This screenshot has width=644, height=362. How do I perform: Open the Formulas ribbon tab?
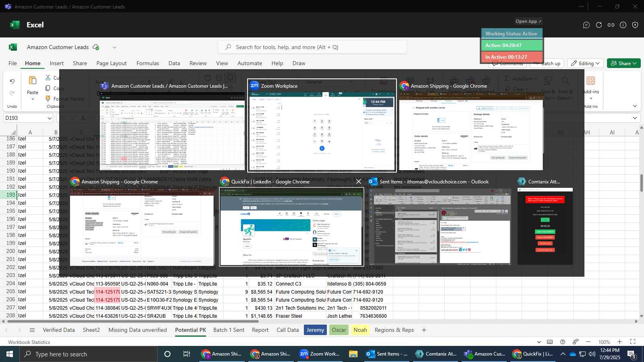tap(148, 63)
